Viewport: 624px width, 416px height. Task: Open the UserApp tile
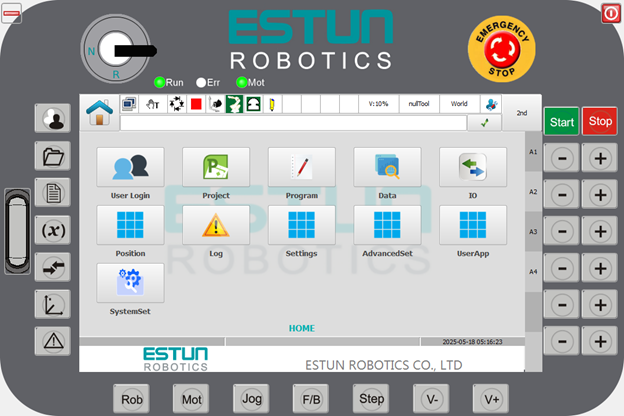pos(473,225)
